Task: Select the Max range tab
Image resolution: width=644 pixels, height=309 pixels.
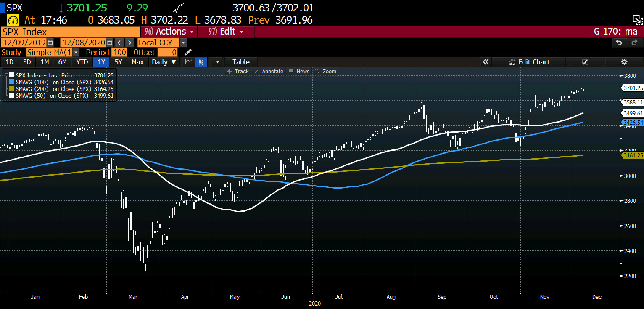Action: 137,62
